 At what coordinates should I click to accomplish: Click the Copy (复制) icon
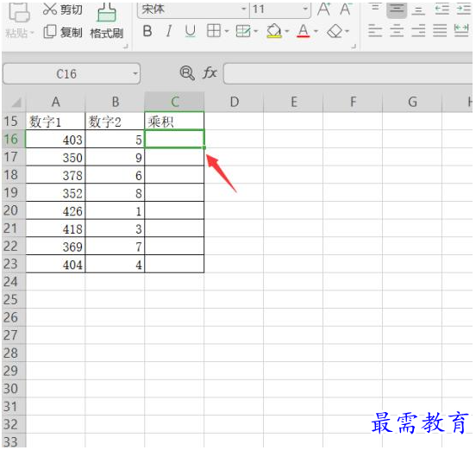(x=50, y=31)
